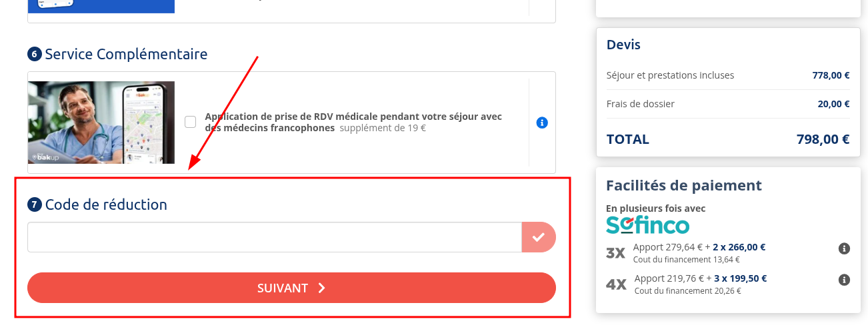Click the 4X installment label
Image resolution: width=868 pixels, height=333 pixels.
[x=616, y=284]
